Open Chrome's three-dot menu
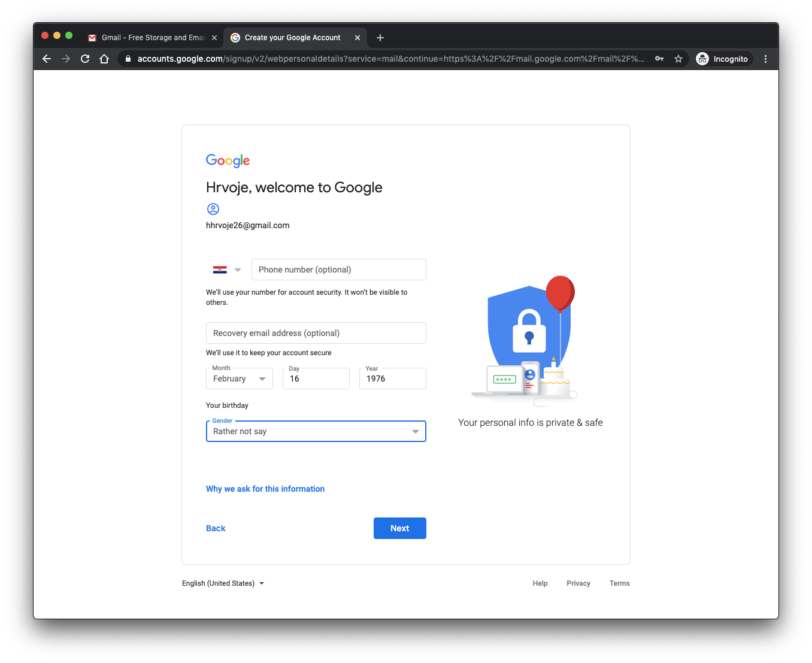This screenshot has width=812, height=663. point(765,59)
